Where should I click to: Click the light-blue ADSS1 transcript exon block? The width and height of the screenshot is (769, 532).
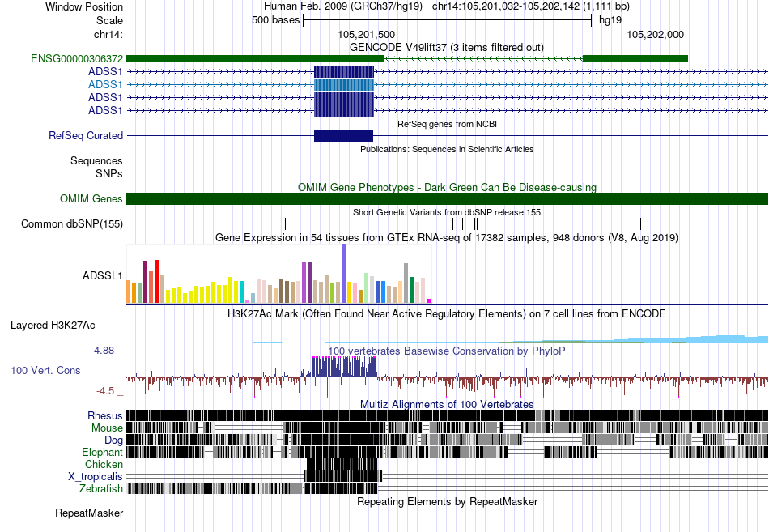click(344, 84)
